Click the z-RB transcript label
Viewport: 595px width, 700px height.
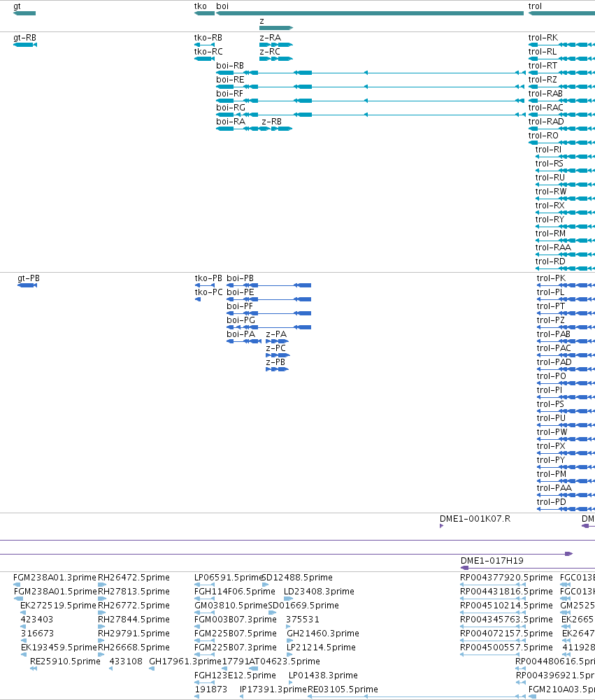pyautogui.click(x=271, y=122)
